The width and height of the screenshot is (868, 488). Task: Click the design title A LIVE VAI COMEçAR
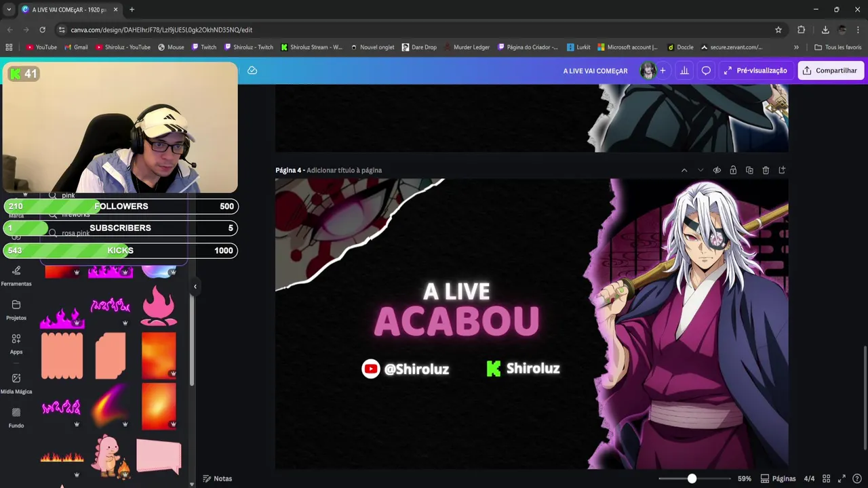tap(595, 70)
